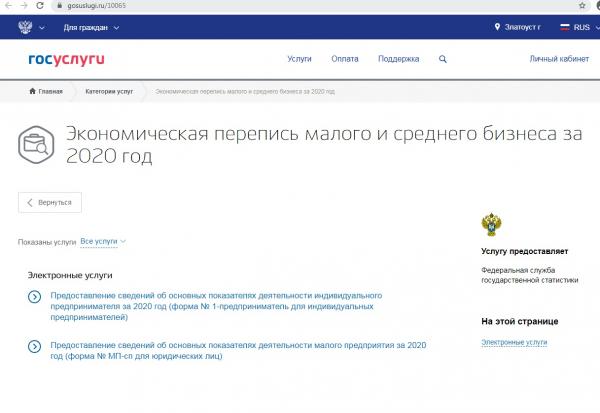Open service link for форма № МП-сп

pyautogui.click(x=238, y=351)
